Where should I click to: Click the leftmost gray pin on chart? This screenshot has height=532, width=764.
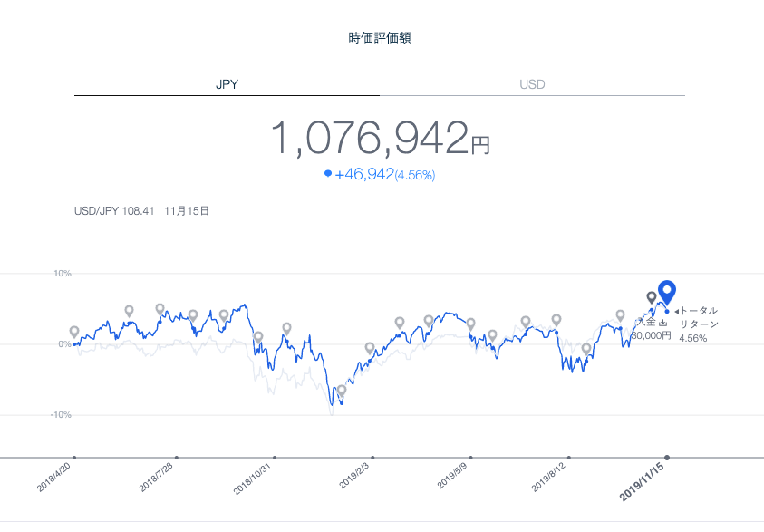pos(74,332)
